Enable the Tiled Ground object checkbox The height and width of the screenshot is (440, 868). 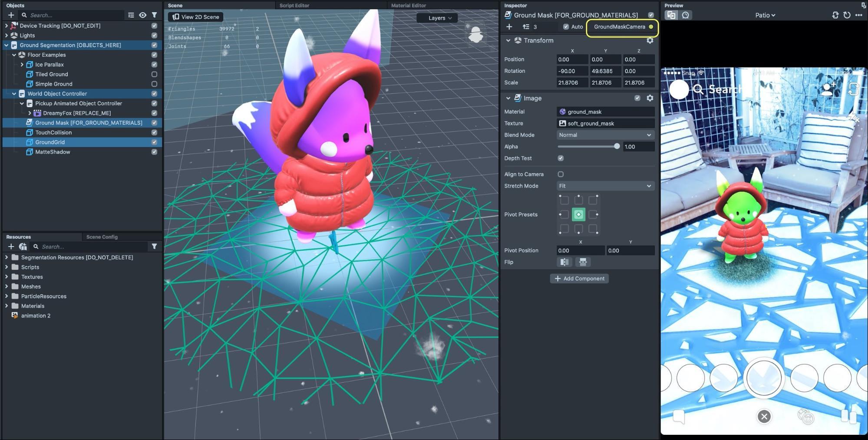(x=154, y=74)
